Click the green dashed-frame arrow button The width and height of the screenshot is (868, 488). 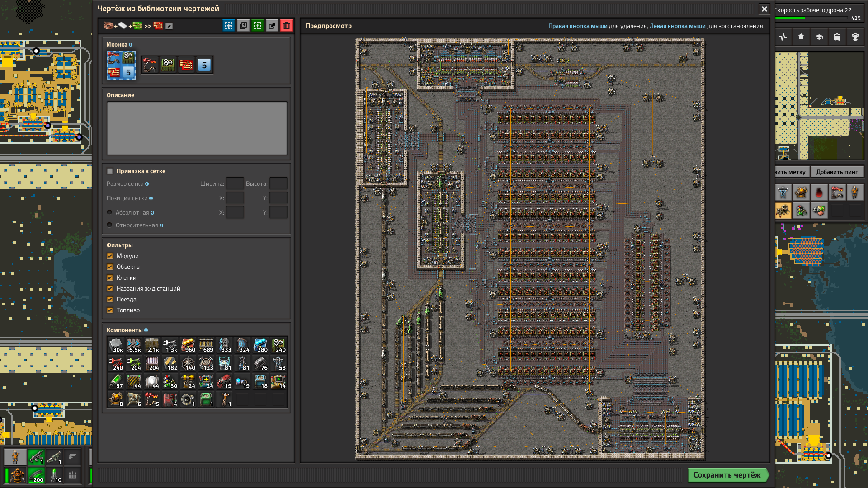click(258, 26)
